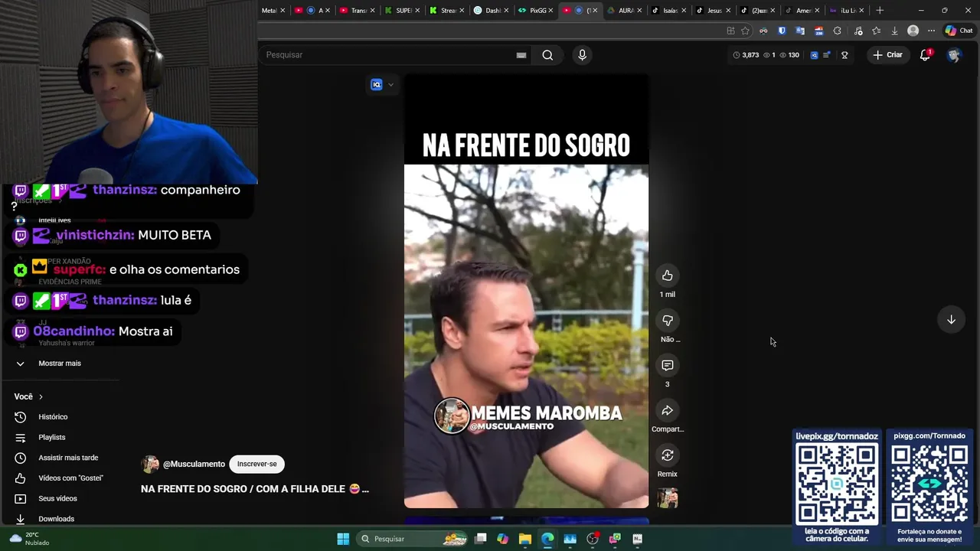Run search with magnifying glass icon
The width and height of the screenshot is (980, 551).
tap(547, 55)
